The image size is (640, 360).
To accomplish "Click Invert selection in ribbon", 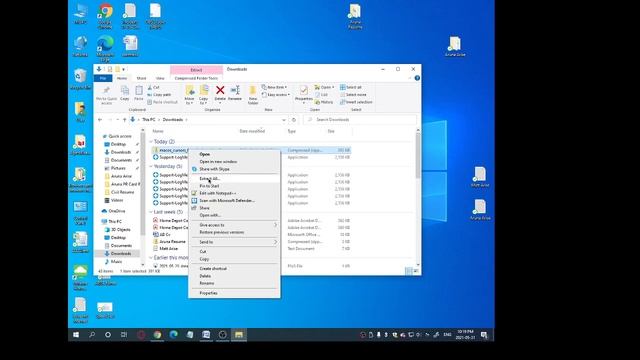I will click(x=356, y=102).
